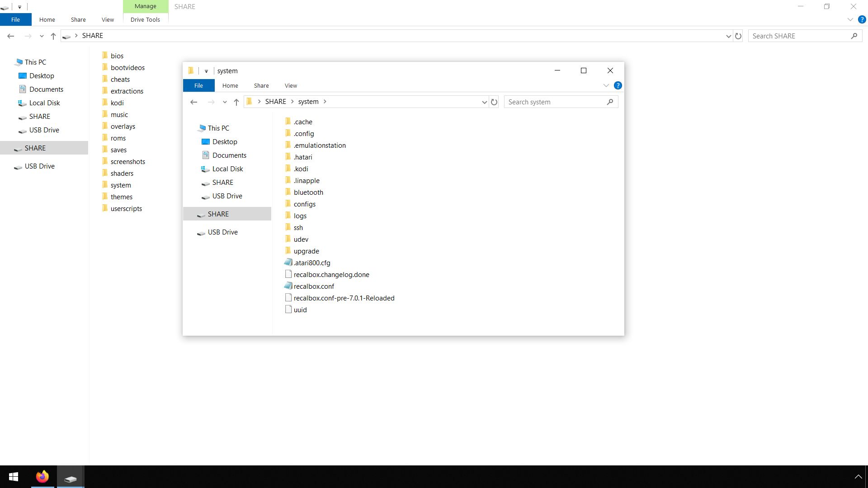Image resolution: width=868 pixels, height=488 pixels.
Task: Select the ssh folder name
Action: [x=298, y=227]
